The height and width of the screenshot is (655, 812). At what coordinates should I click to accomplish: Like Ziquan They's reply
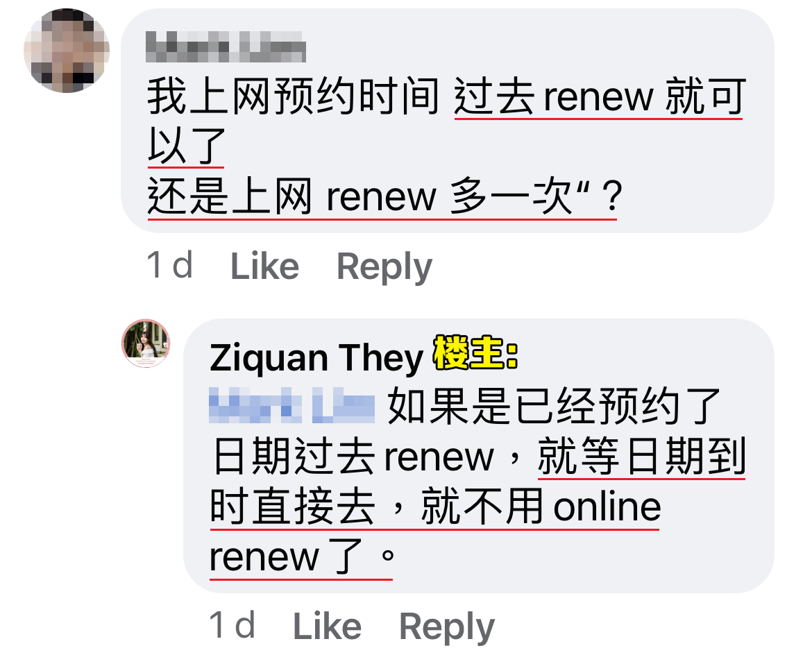327,625
